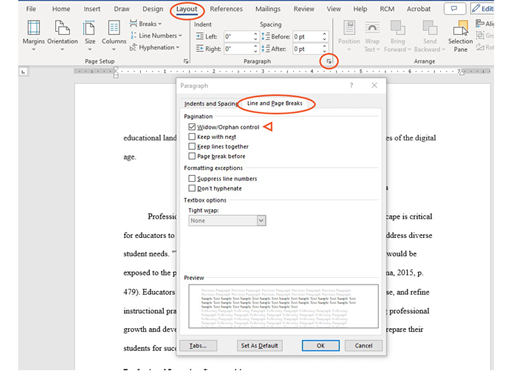Switch to the Design ribbon tab
This screenshot has height=374, width=513.
[x=153, y=9]
